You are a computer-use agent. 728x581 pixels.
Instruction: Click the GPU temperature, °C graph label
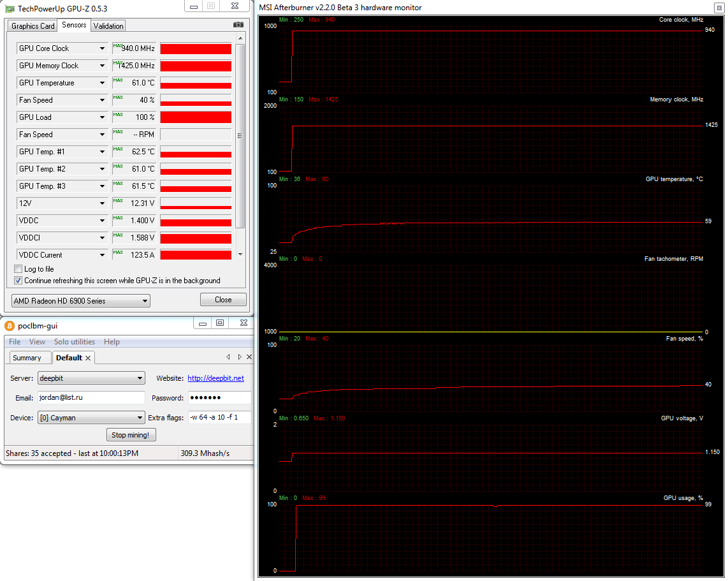674,179
